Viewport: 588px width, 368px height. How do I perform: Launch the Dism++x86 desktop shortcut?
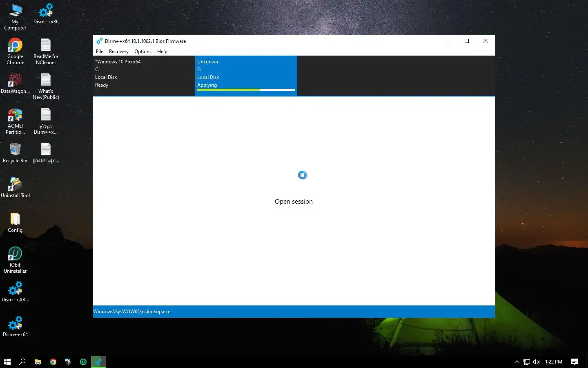click(x=46, y=14)
